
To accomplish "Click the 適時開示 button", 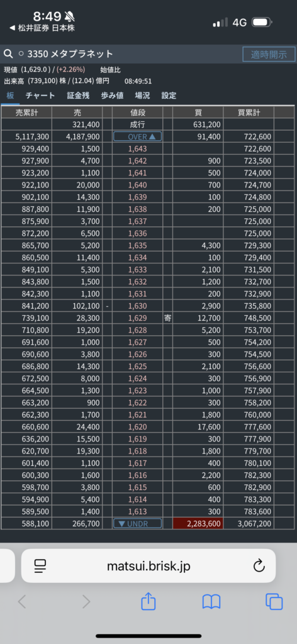I will 269,54.
